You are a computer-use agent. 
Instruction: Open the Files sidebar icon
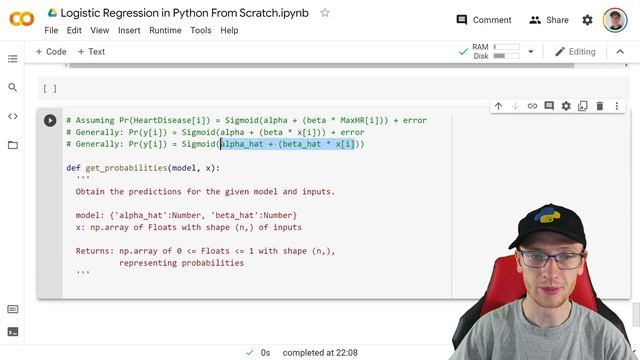(13, 145)
